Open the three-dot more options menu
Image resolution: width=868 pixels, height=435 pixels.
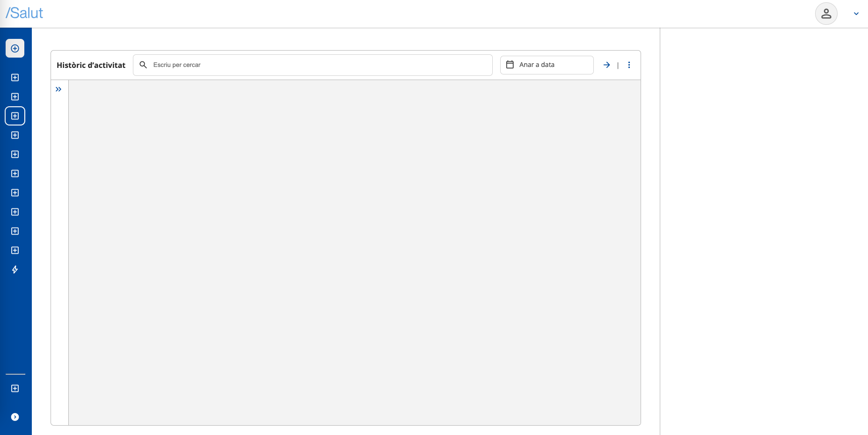(629, 65)
